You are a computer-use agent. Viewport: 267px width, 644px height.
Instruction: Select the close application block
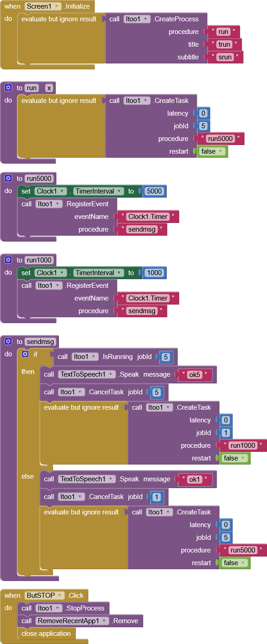(x=46, y=634)
